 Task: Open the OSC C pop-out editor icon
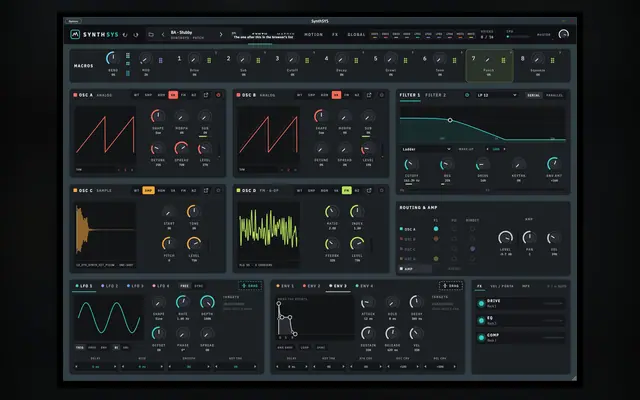tap(206, 190)
